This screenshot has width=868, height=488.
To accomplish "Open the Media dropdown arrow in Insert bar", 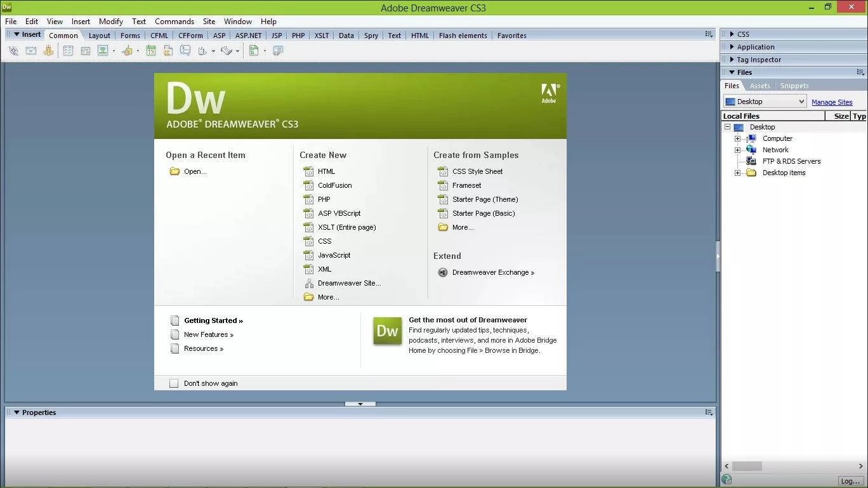I will pyautogui.click(x=138, y=51).
